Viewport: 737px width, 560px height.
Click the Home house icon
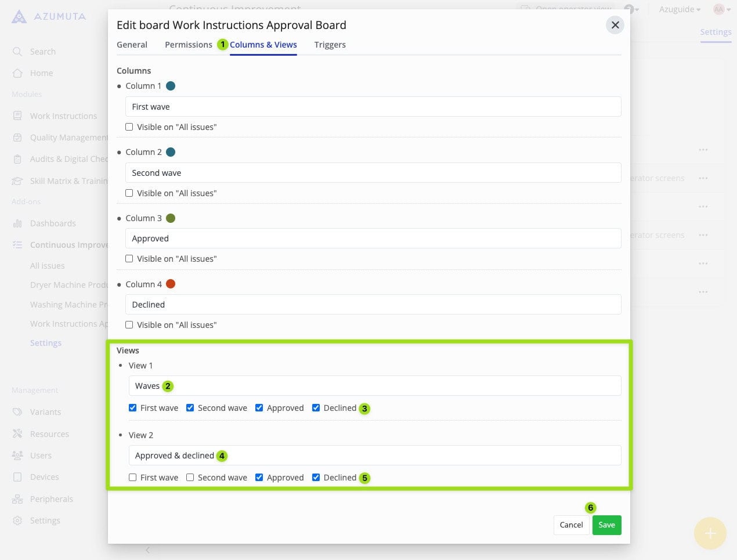pyautogui.click(x=17, y=73)
